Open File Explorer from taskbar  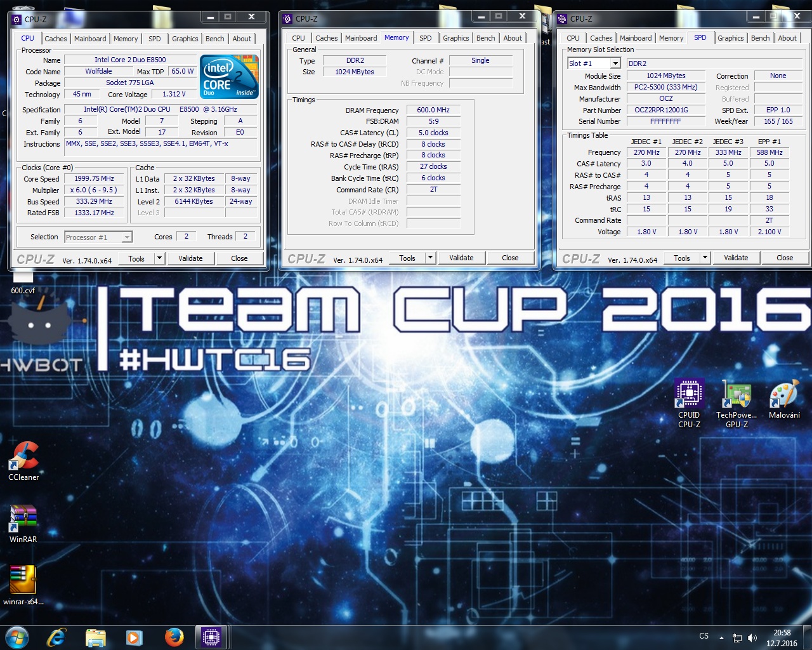[x=95, y=637]
